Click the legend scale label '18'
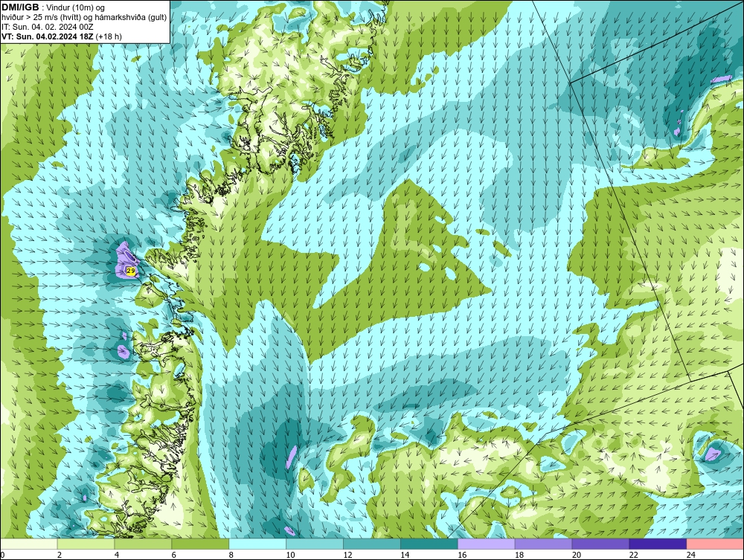The image size is (744, 560). point(519,555)
